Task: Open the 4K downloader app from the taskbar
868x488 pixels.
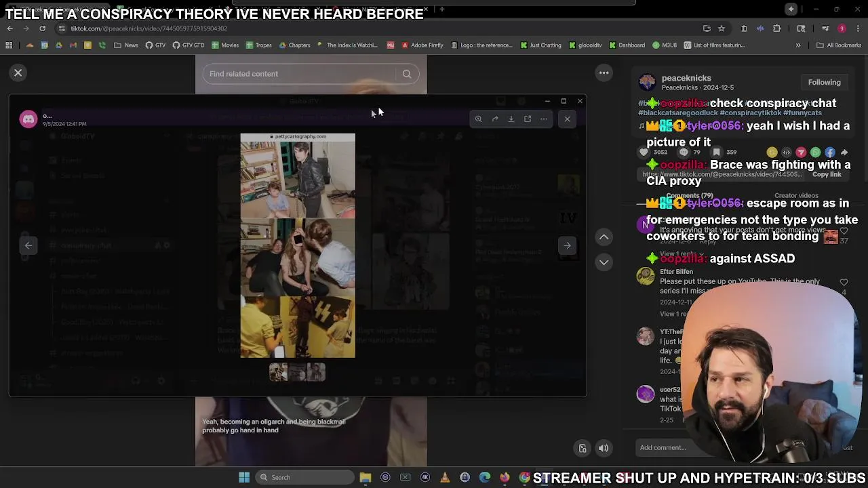Action: (425, 477)
